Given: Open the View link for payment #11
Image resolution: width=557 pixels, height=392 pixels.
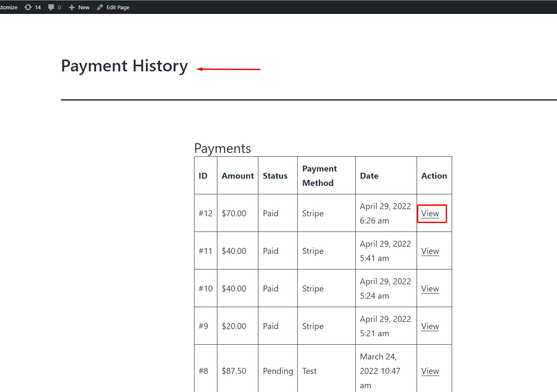Looking at the screenshot, I should click(x=430, y=251).
